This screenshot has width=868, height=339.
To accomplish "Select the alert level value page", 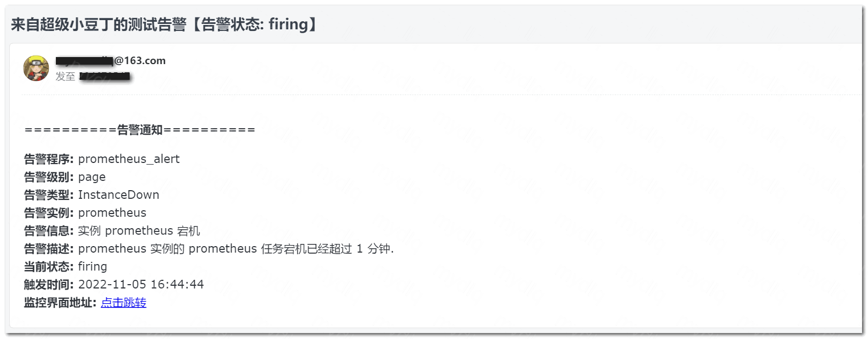I will point(92,177).
